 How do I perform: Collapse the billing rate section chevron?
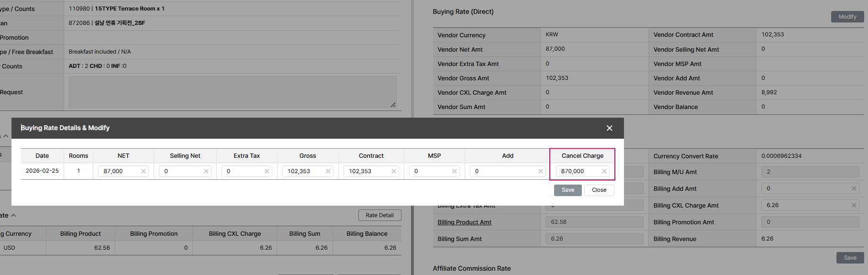tap(13, 216)
